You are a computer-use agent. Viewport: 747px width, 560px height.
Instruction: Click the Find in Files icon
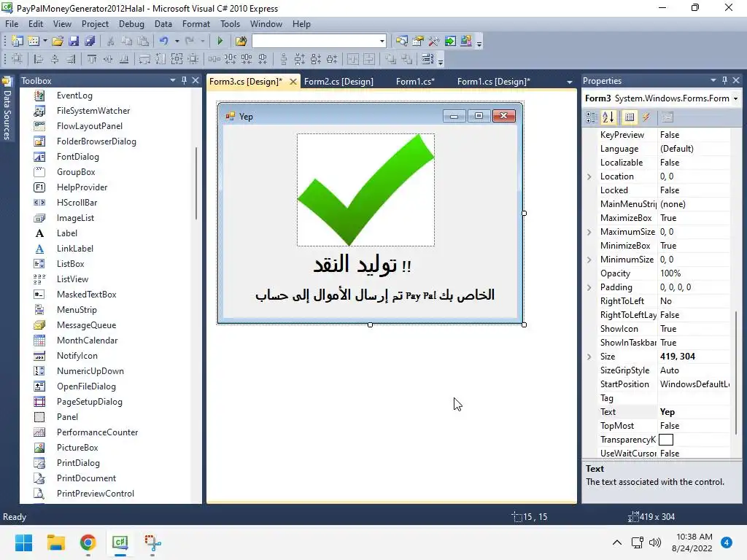coord(241,41)
